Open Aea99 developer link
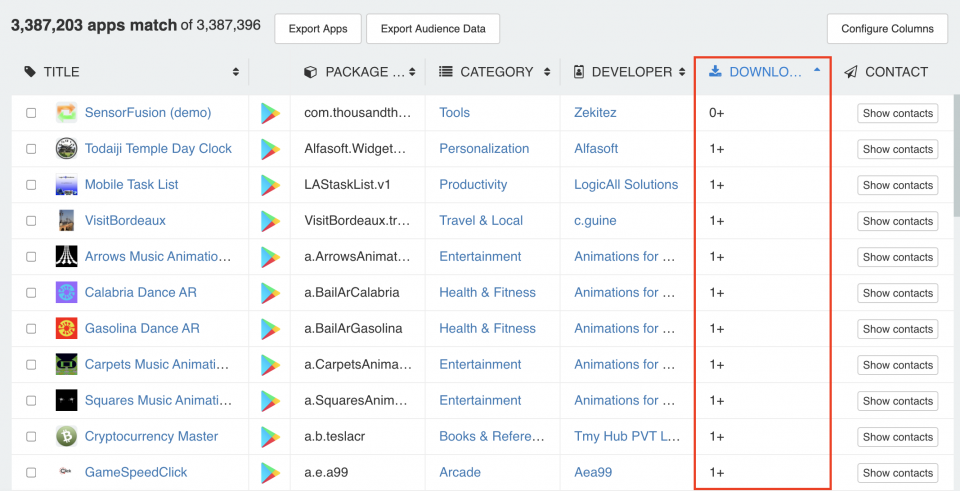Image resolution: width=960 pixels, height=491 pixels. tap(595, 473)
